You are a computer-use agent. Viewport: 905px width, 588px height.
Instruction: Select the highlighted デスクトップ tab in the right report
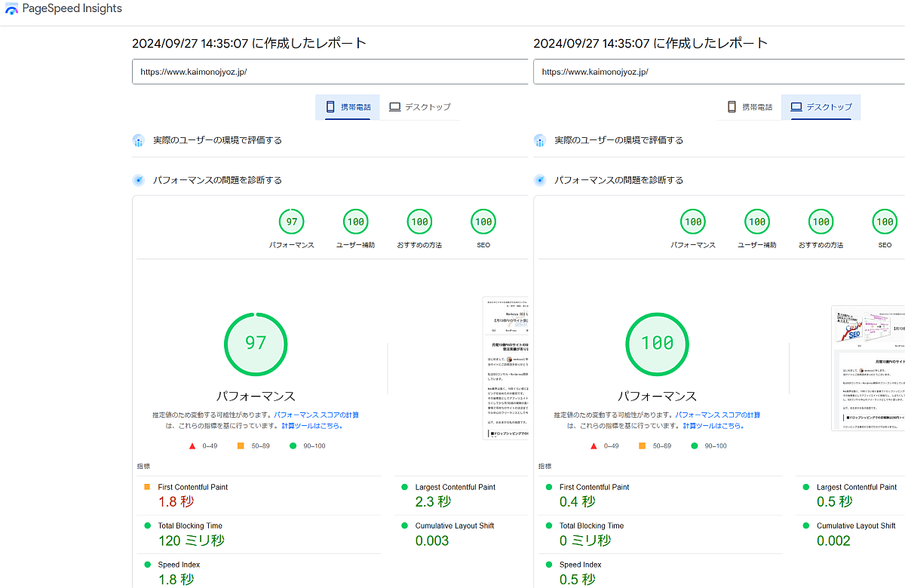click(821, 107)
